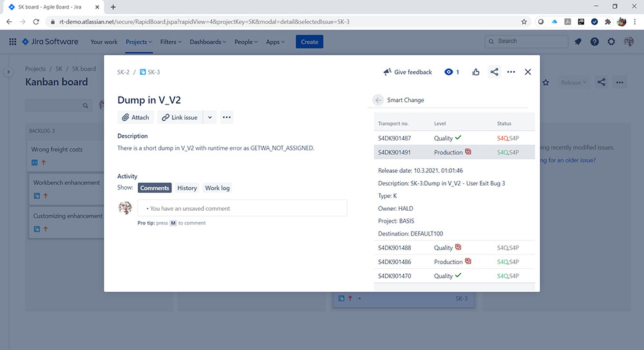Screen dimensions: 644x350
Task: Open the user profile avatar in header
Action: [x=629, y=41]
